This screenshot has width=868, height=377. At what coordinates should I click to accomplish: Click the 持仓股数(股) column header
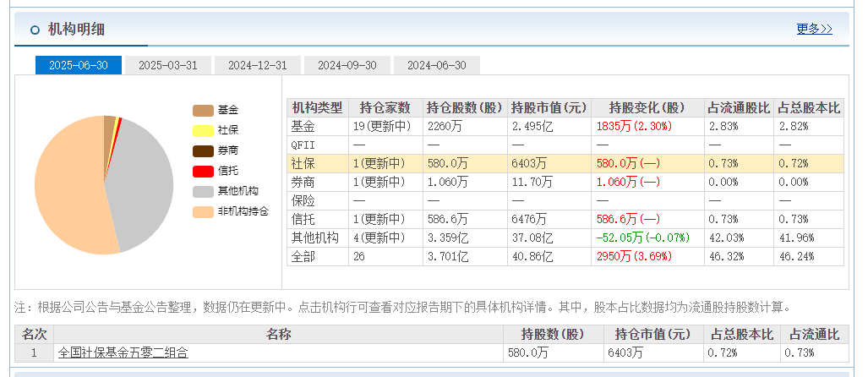click(466, 108)
